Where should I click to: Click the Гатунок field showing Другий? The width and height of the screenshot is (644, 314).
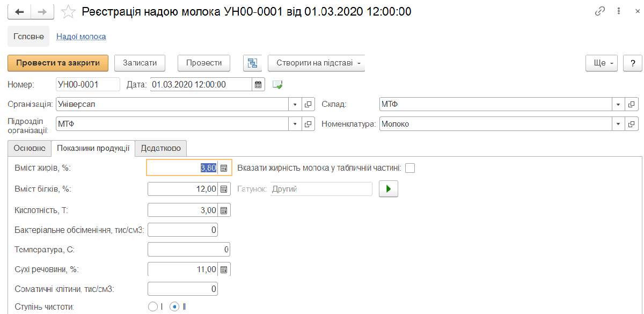(321, 189)
